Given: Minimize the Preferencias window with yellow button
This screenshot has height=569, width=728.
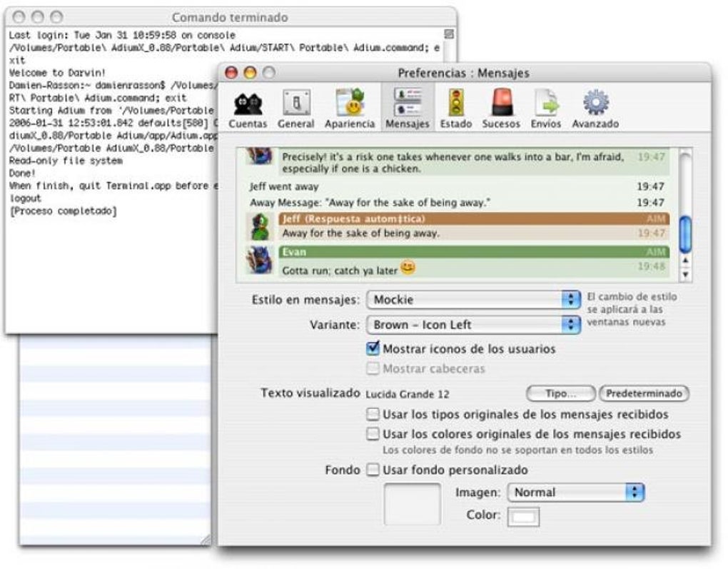Looking at the screenshot, I should point(250,72).
